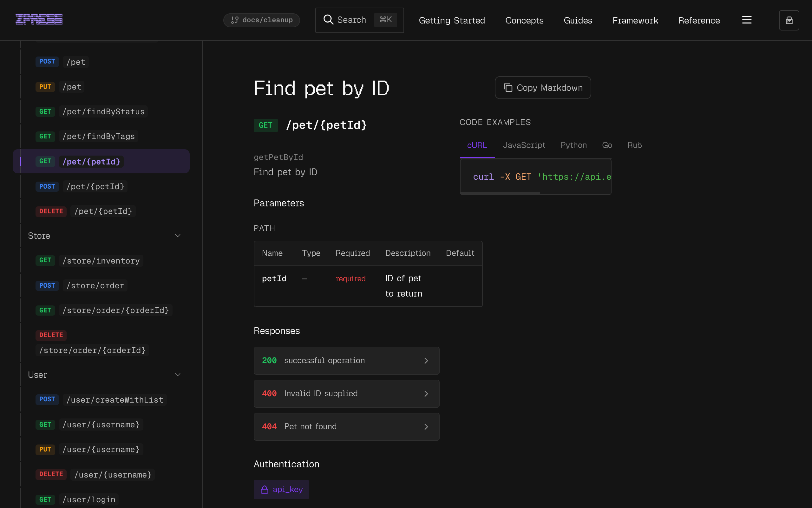Viewport: 812px width, 508px height.
Task: Click the getPetById operation ID text
Action: (x=278, y=157)
